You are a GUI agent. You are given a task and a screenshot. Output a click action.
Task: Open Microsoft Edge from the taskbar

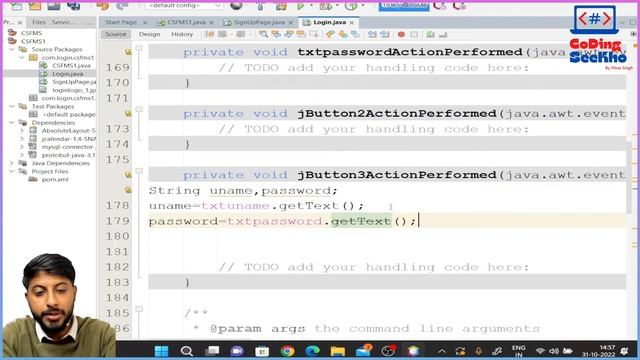coord(313,351)
